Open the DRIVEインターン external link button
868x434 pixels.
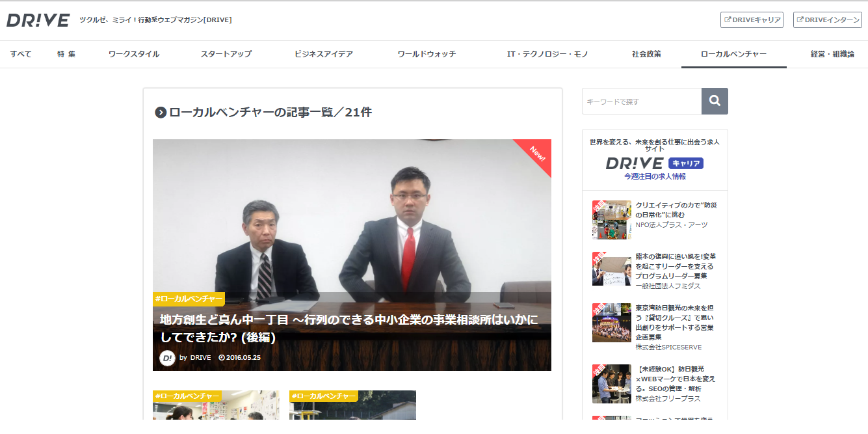point(828,20)
